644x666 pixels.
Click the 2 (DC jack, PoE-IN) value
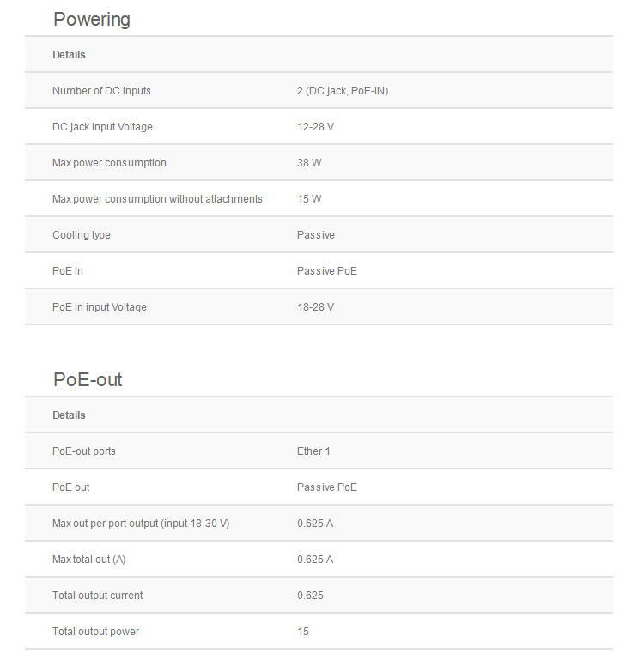[x=343, y=91]
